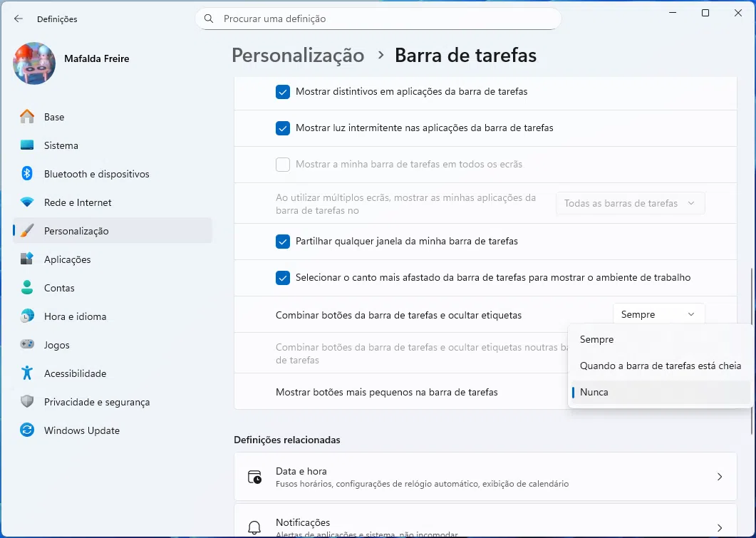Select the Aplicações icon in sidebar

click(x=27, y=259)
